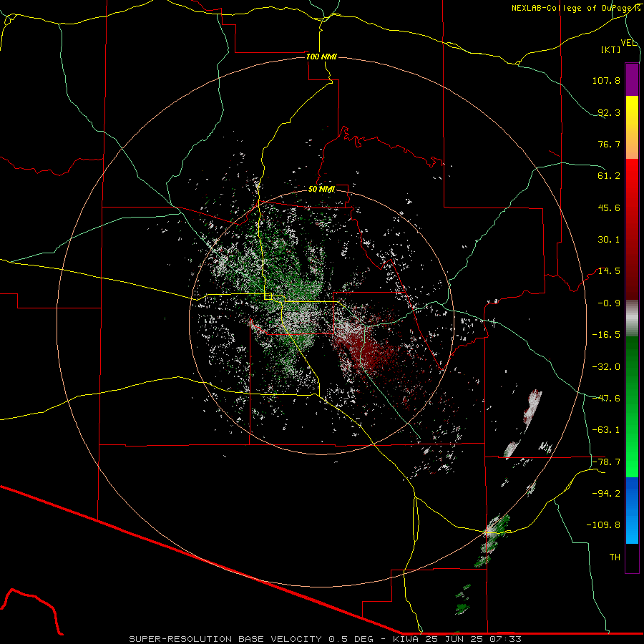Screen dimensions: 644x644
Task: Click the 14.5 scale value
Action: click(x=609, y=271)
